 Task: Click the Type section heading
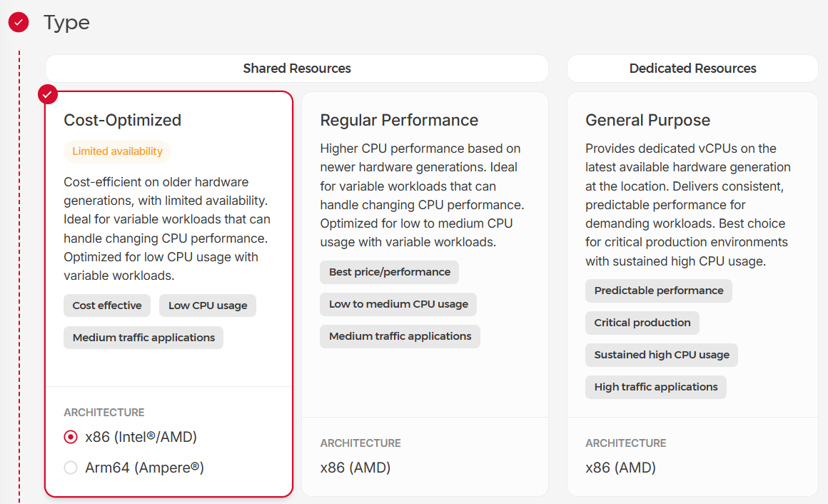point(66,22)
